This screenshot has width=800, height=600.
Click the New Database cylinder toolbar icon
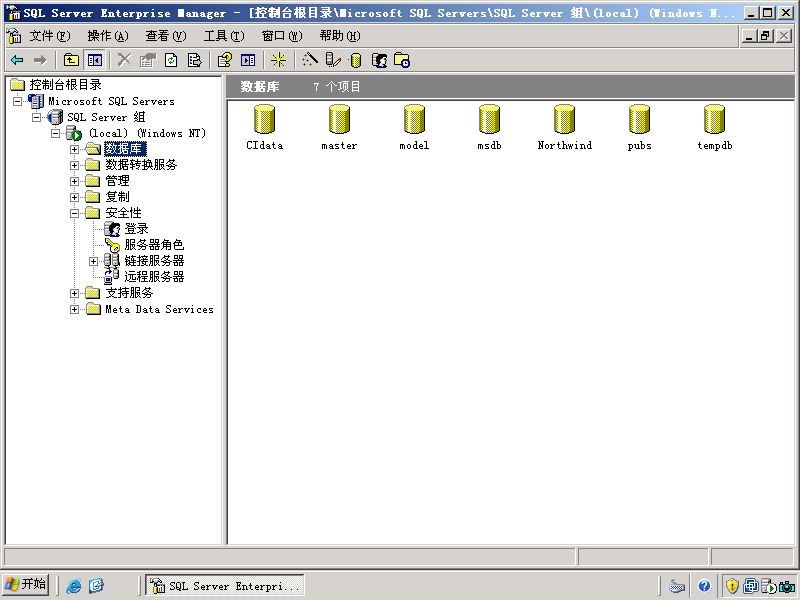click(x=356, y=61)
